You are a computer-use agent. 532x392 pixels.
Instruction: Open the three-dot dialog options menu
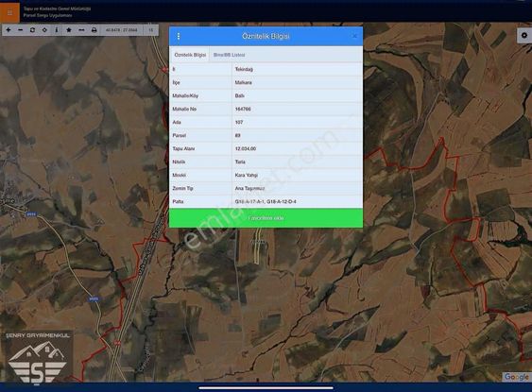click(x=179, y=36)
